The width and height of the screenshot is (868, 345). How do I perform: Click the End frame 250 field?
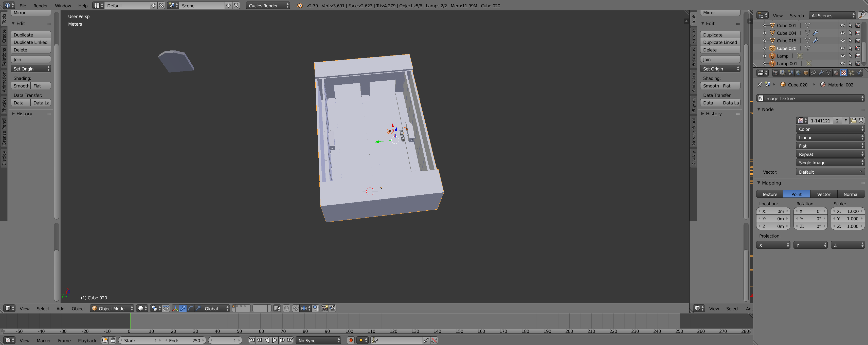[185, 340]
